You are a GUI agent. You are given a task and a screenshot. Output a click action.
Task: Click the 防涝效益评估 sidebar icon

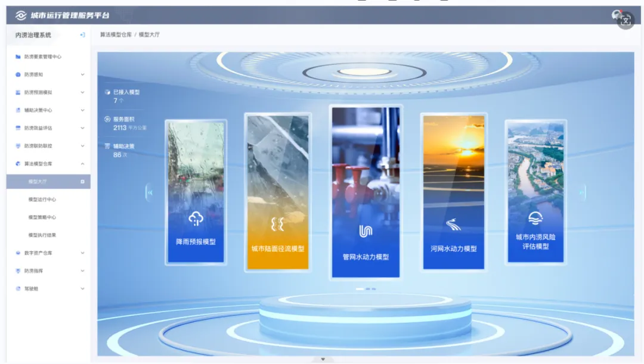point(18,128)
